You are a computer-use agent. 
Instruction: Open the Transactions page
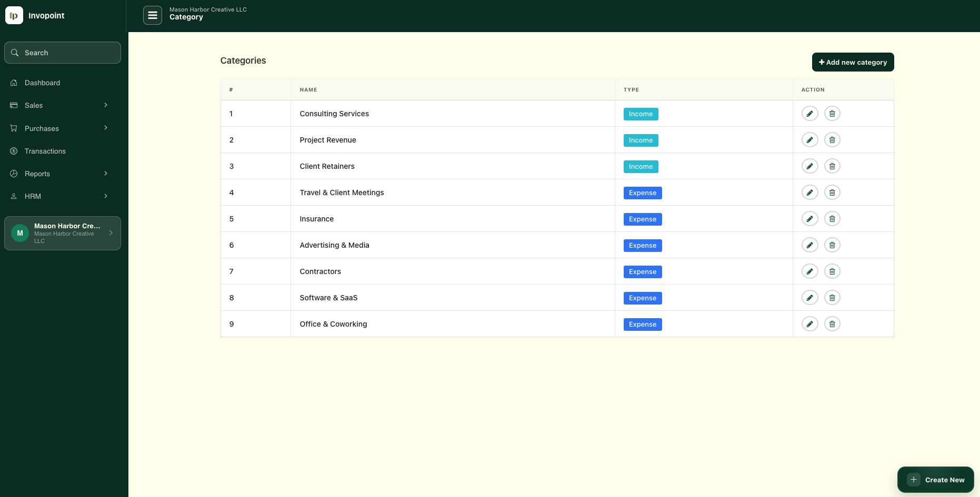pos(63,151)
